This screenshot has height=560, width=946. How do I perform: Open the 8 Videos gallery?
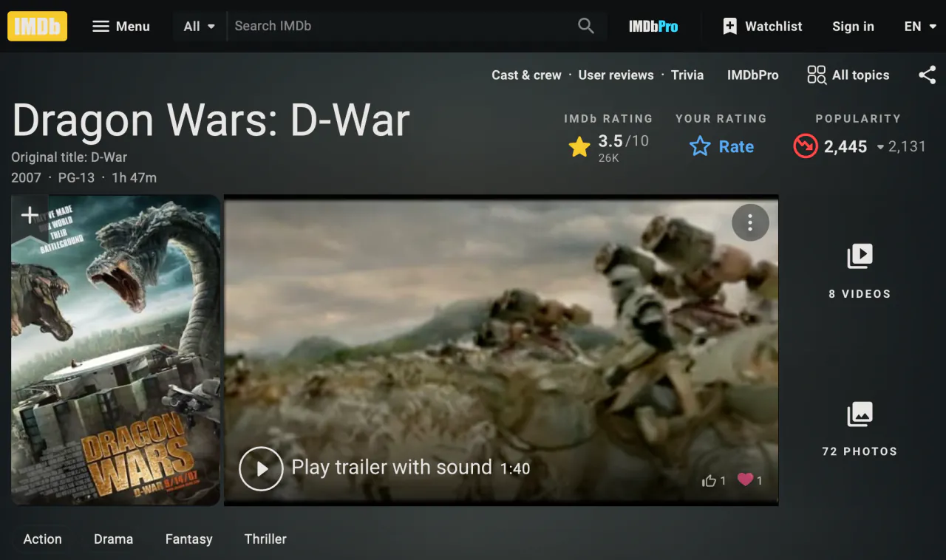(x=860, y=270)
